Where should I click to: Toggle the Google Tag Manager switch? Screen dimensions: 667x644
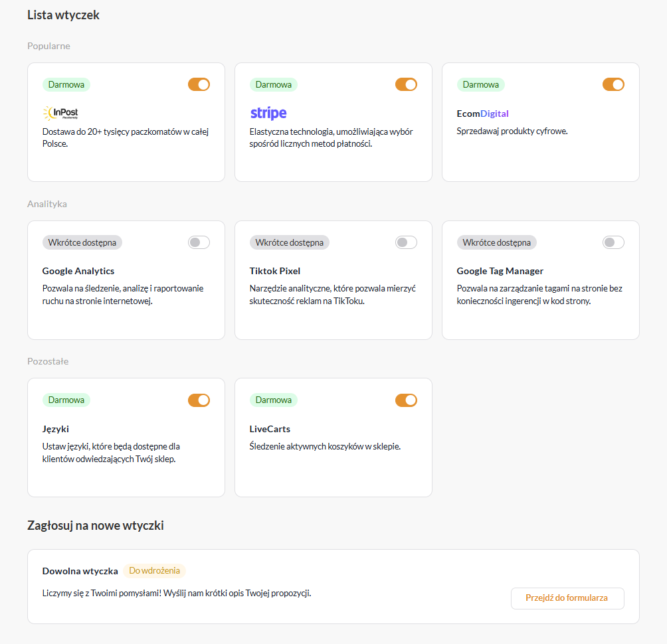(x=613, y=242)
